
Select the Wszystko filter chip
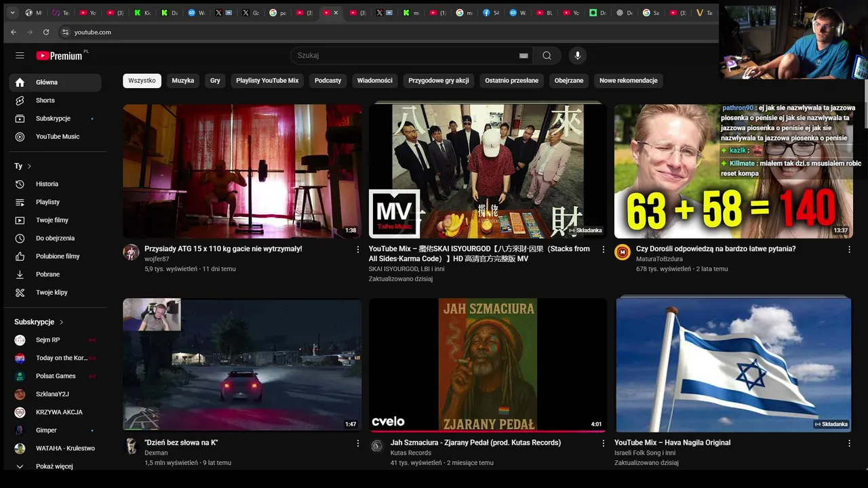click(x=142, y=81)
